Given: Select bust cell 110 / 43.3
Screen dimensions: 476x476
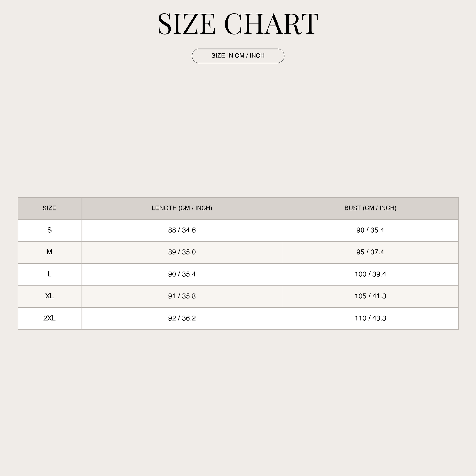Looking at the screenshot, I should [370, 318].
